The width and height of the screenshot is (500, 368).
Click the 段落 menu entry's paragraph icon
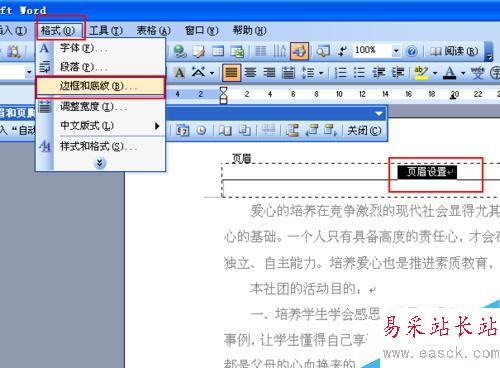(x=44, y=67)
